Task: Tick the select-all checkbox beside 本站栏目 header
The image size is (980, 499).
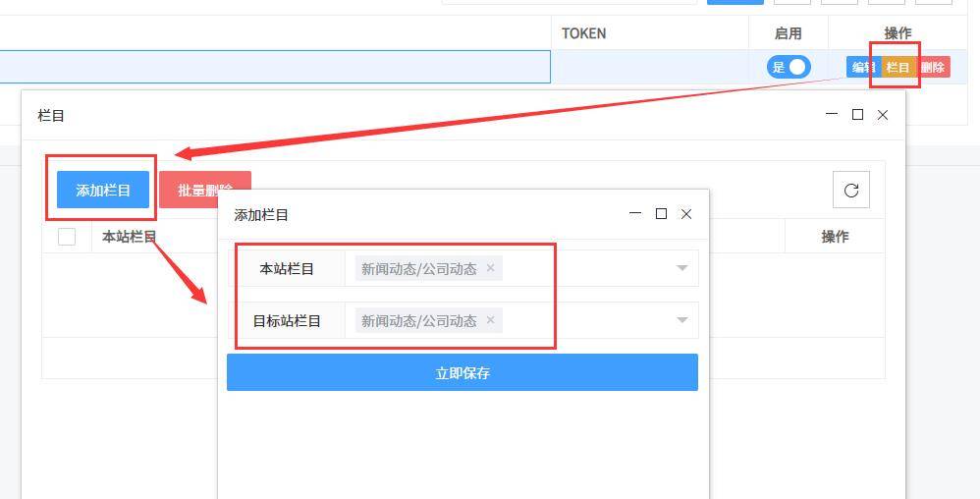Action: pyautogui.click(x=66, y=237)
